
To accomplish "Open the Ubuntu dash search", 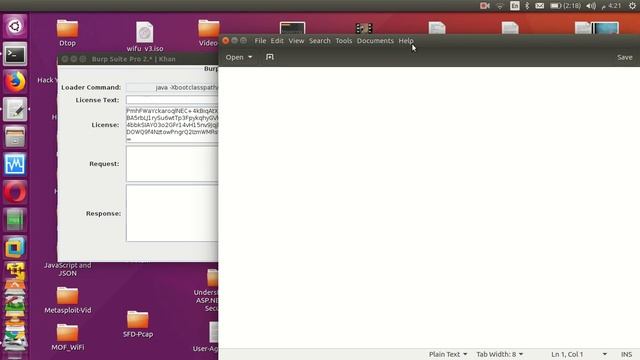I will [15, 27].
